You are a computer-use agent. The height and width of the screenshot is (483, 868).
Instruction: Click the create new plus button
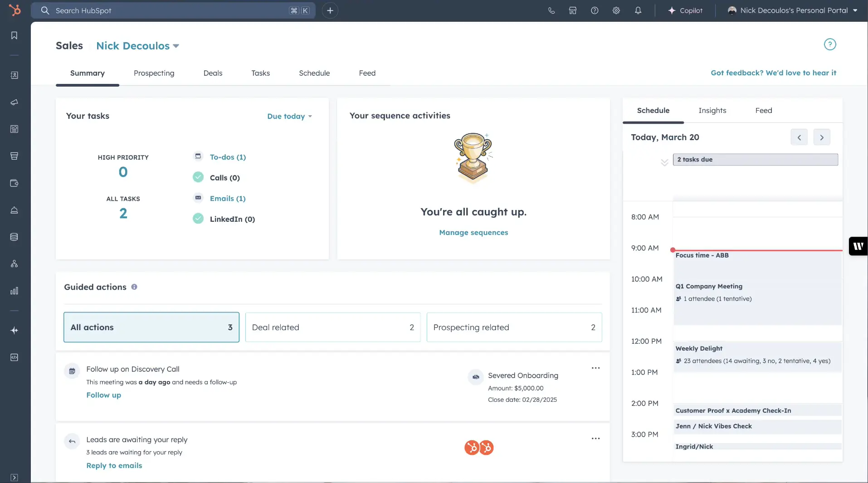click(330, 10)
